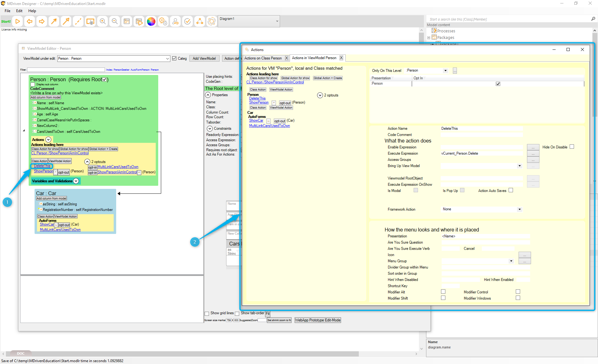Click the zoom in magnifier icon
The height and width of the screenshot is (364, 598).
[x=102, y=21]
